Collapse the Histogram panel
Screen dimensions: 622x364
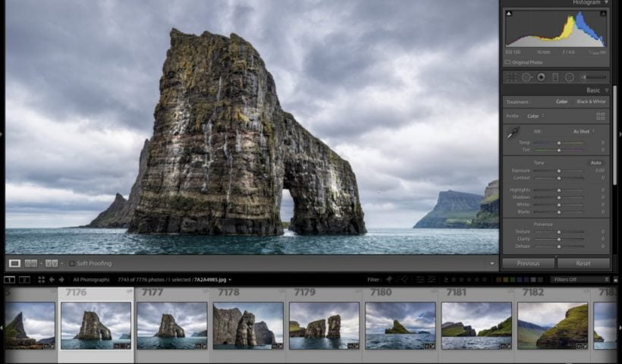[x=605, y=3]
